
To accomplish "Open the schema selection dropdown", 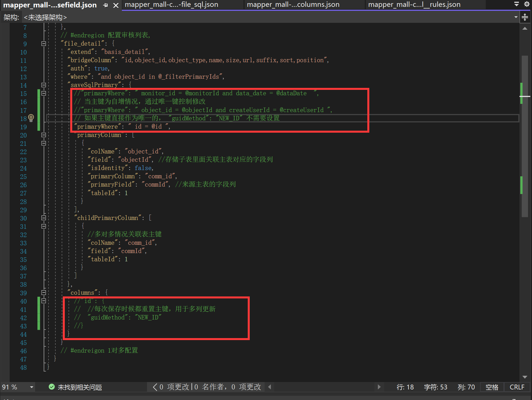I will 516,17.
